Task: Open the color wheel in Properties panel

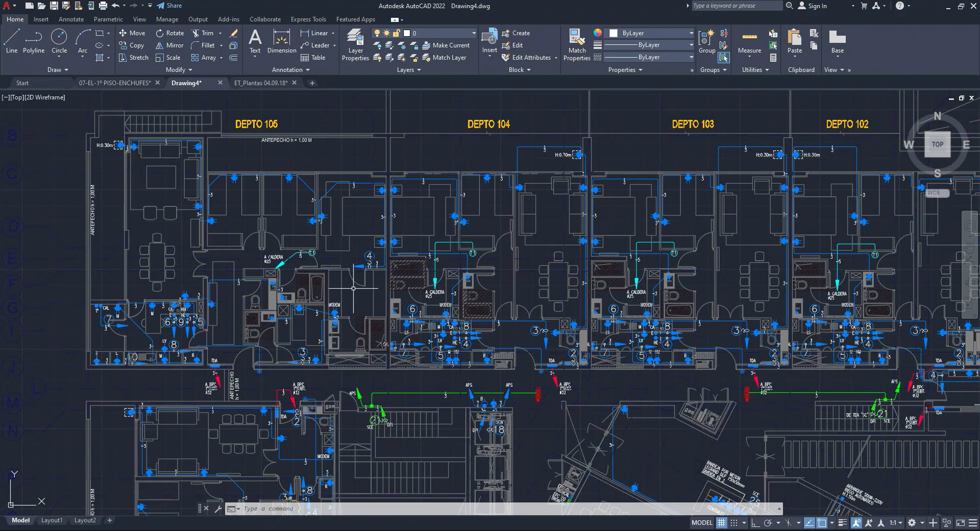Action: tap(598, 33)
